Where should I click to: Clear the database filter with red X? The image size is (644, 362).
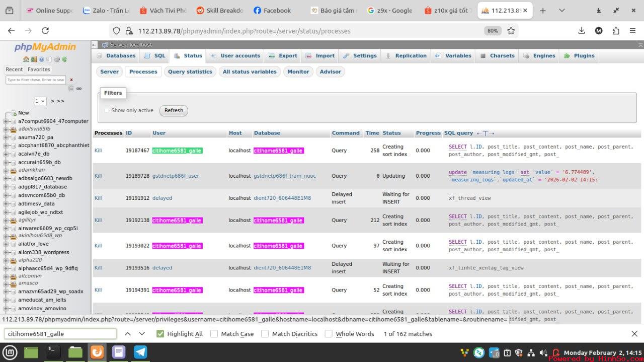tap(71, 80)
